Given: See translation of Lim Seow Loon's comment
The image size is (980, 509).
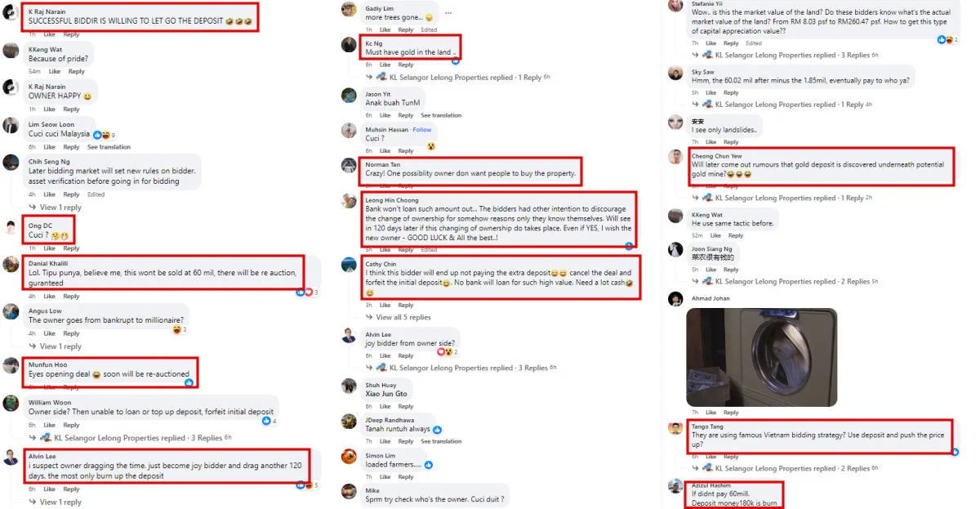Looking at the screenshot, I should point(109,147).
